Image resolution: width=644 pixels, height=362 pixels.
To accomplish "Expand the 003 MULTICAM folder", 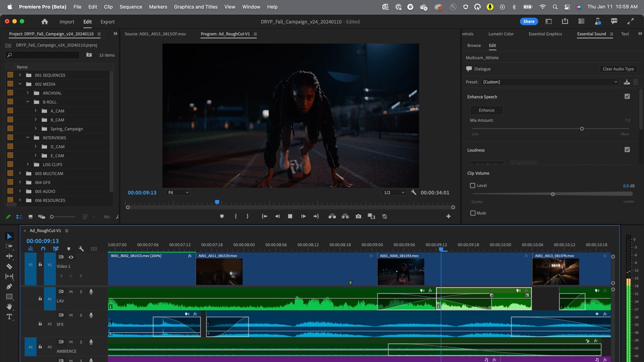I will point(20,173).
